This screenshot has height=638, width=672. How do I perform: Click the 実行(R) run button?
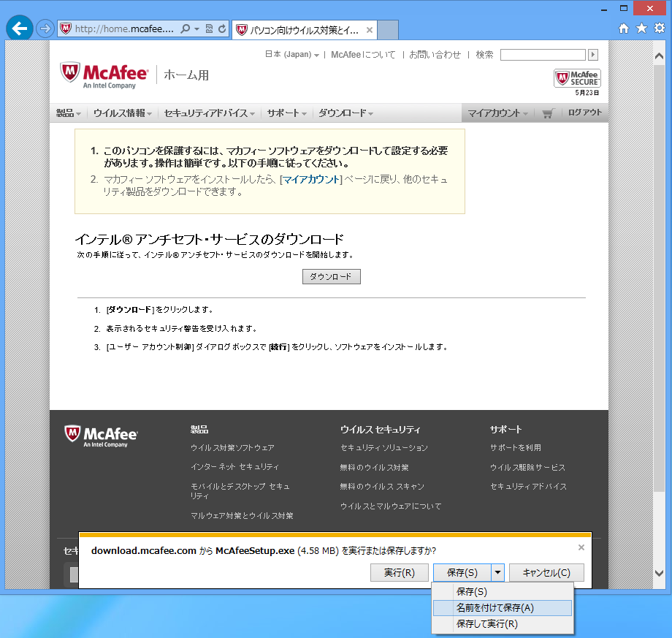coord(400,572)
